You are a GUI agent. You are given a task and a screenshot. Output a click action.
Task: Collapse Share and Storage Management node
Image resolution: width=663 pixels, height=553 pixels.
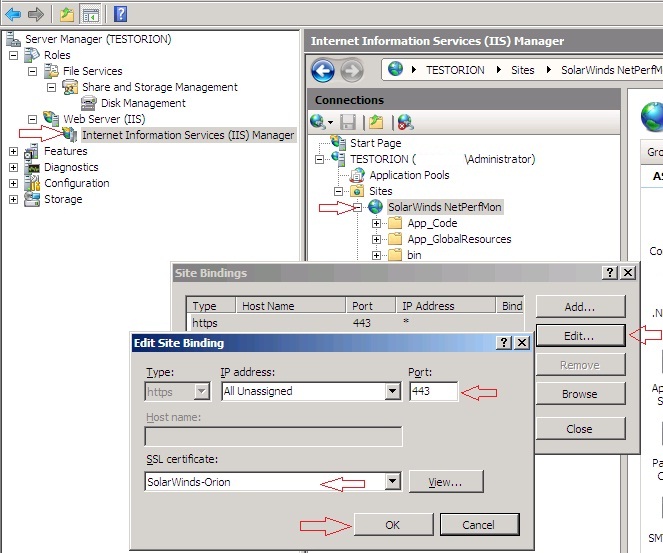click(x=51, y=87)
